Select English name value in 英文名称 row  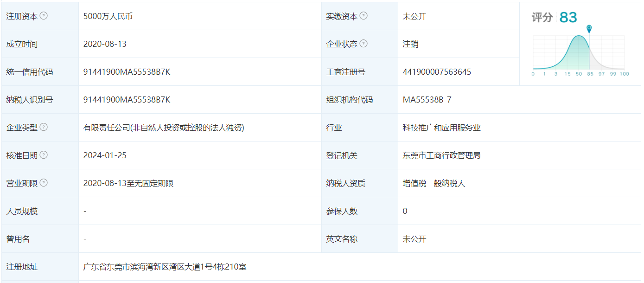click(414, 239)
